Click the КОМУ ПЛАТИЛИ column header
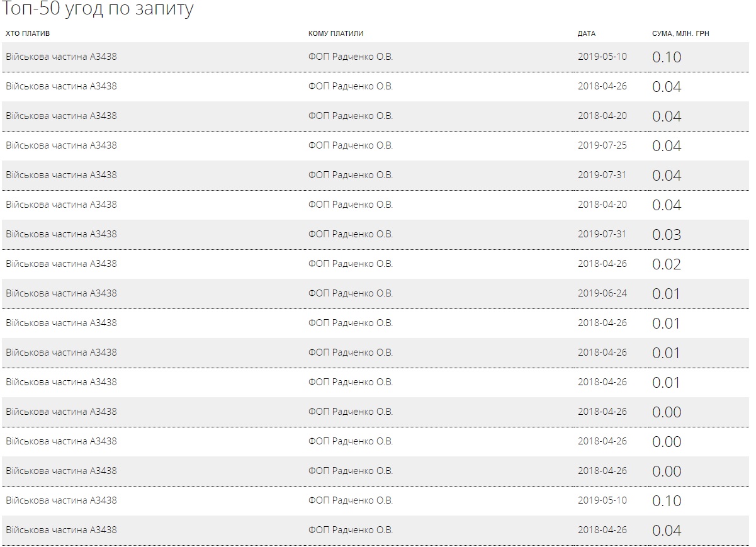 [x=336, y=33]
